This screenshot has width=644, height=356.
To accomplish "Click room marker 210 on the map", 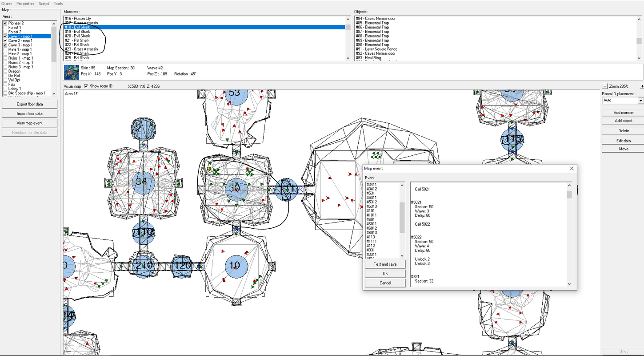I will click(144, 266).
